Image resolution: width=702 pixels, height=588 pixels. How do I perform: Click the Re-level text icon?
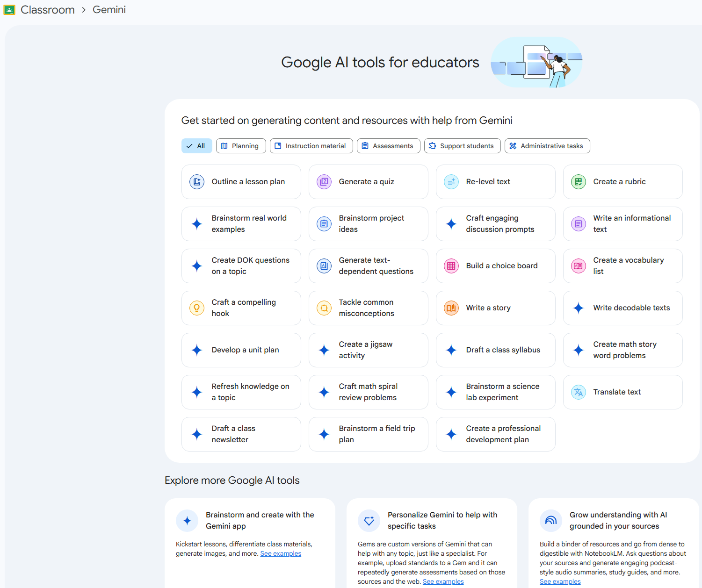(x=451, y=182)
